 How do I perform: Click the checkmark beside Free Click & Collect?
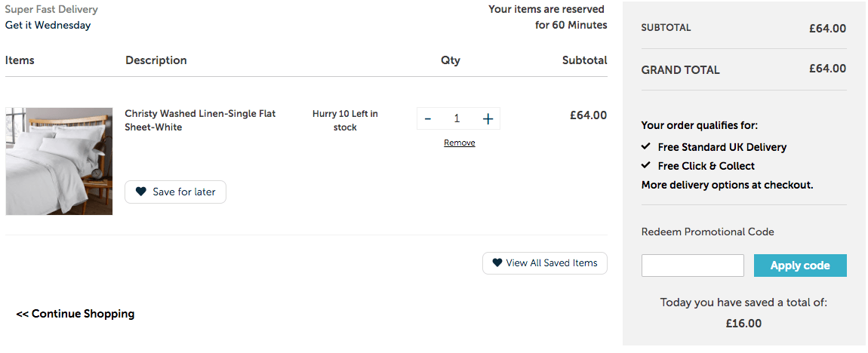point(645,165)
